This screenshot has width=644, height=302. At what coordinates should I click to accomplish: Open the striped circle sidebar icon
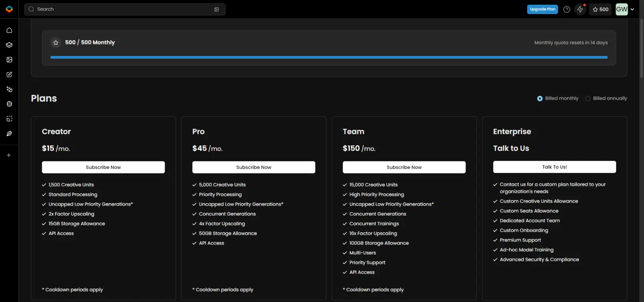tap(9, 104)
